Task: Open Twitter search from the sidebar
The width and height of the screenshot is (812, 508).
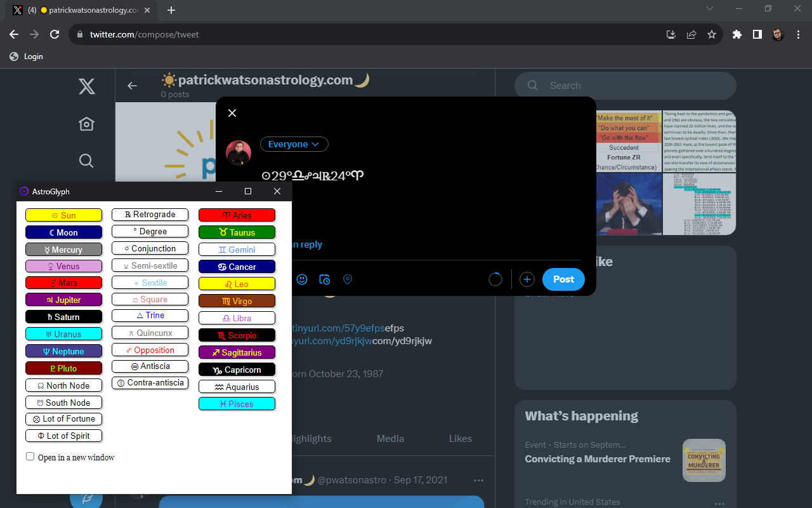Action: (x=86, y=161)
